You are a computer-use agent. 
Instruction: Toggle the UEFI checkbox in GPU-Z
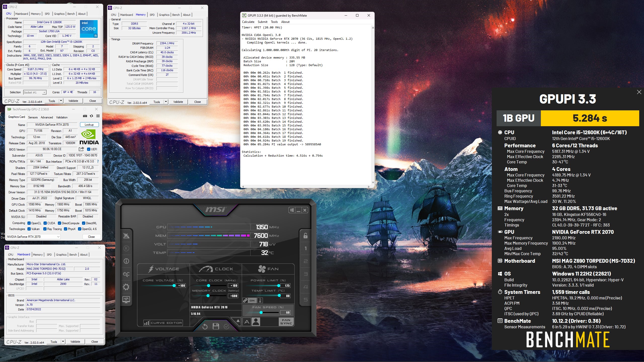(89, 149)
